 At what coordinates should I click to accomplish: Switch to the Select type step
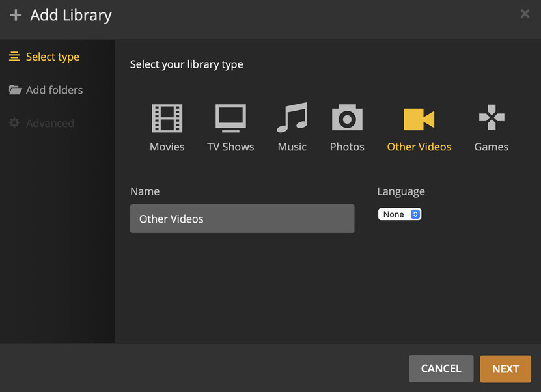[53, 57]
